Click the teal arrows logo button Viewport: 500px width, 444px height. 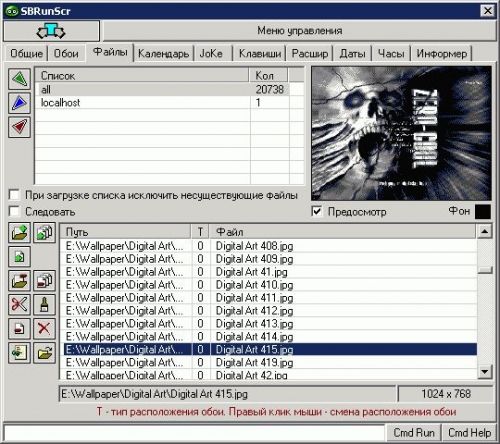[x=51, y=31]
